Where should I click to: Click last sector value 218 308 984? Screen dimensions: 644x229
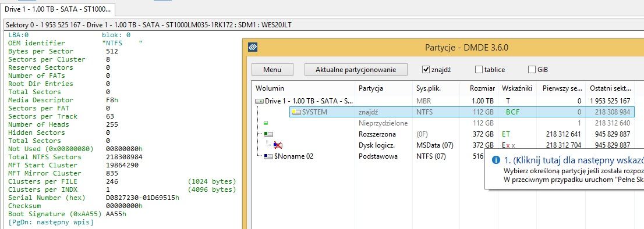613,112
